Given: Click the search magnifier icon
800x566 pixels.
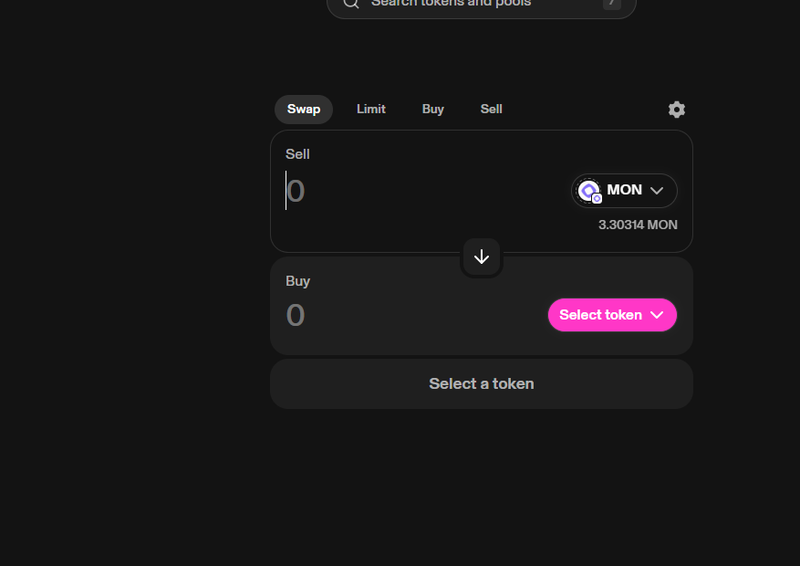Looking at the screenshot, I should coord(351,3).
